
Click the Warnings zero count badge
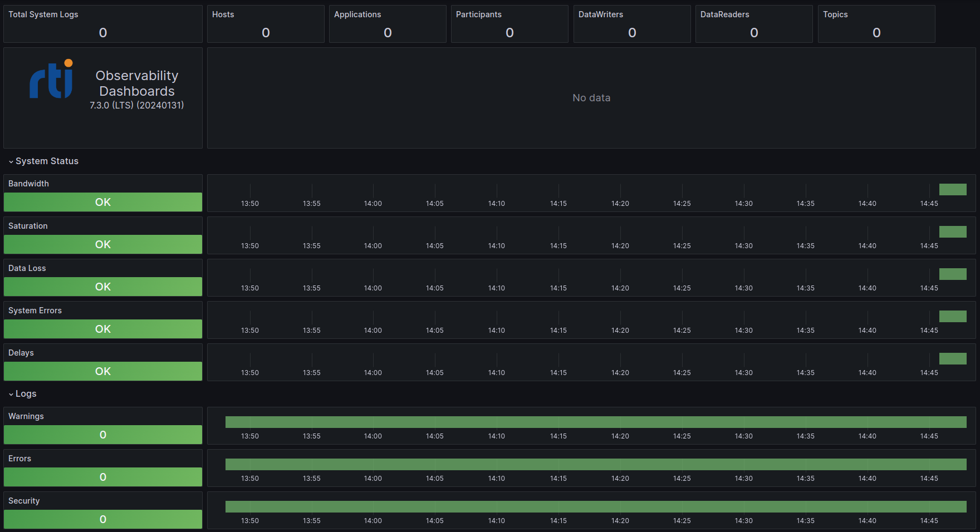(x=102, y=435)
